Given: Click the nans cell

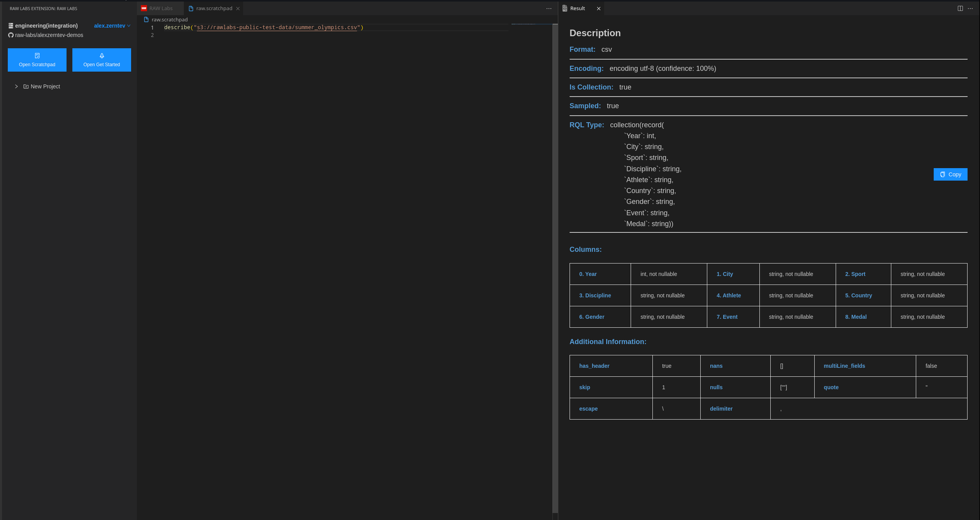Looking at the screenshot, I should coord(735,366).
